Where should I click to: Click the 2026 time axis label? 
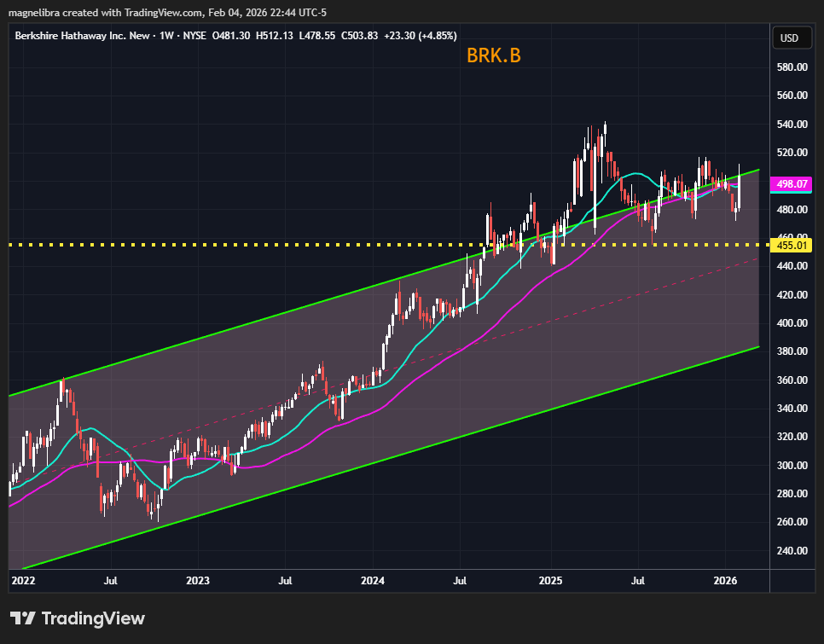point(726,581)
